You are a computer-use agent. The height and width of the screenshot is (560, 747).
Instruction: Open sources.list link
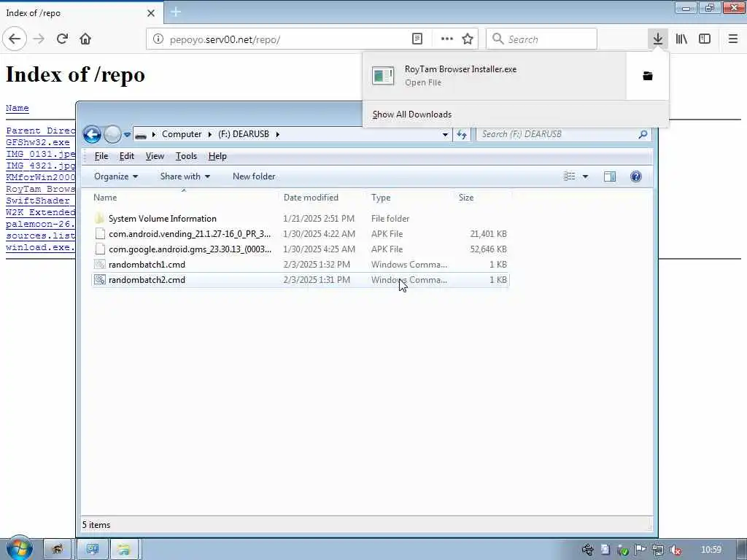click(x=40, y=236)
